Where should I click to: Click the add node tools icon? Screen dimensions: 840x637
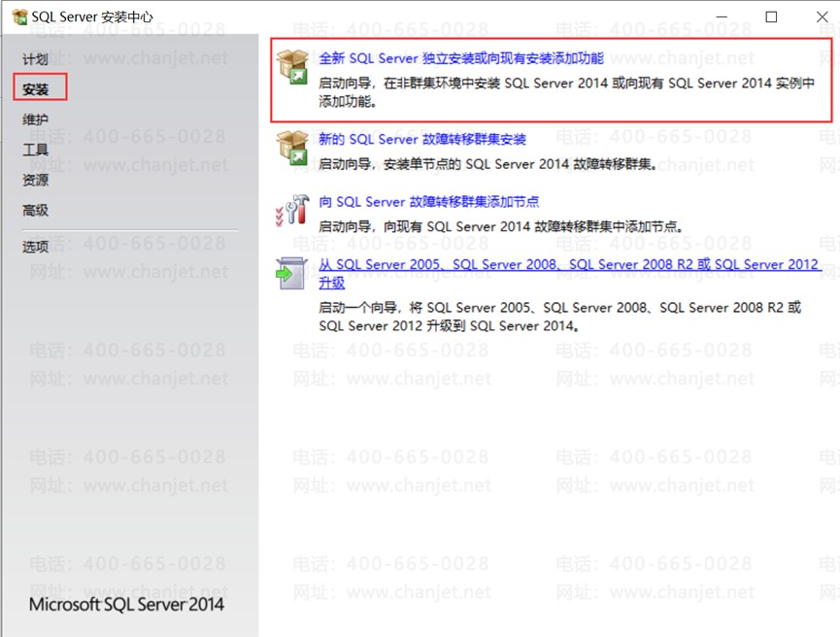(x=292, y=210)
